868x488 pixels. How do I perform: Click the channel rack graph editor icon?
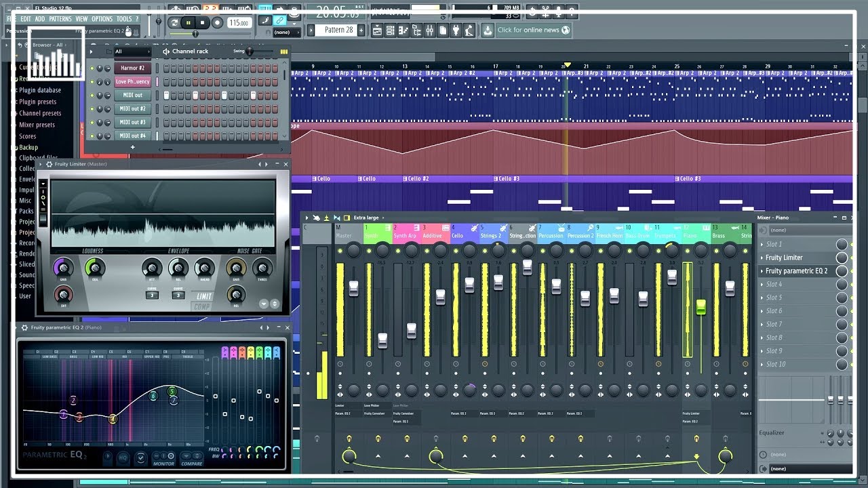coord(284,52)
